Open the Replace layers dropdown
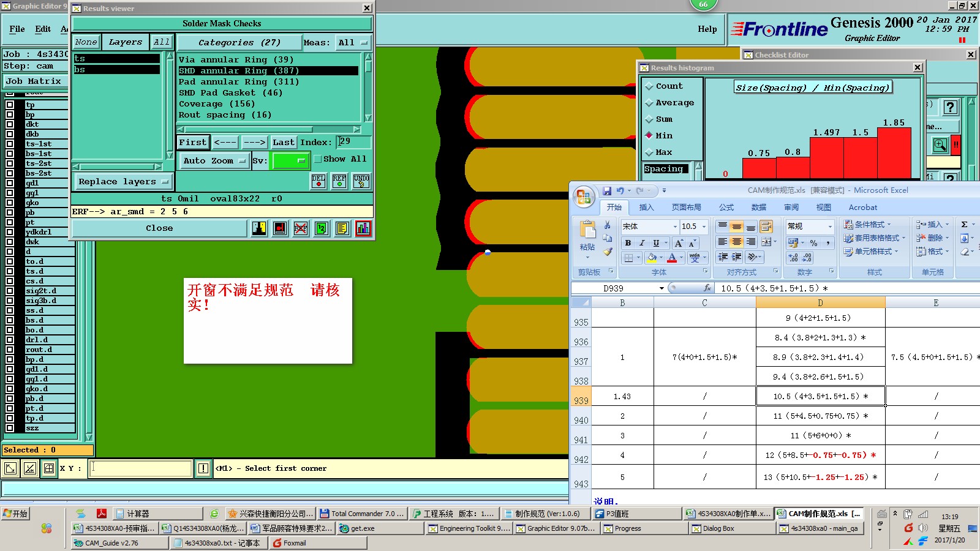Viewport: 980px width, 551px height. pos(123,182)
